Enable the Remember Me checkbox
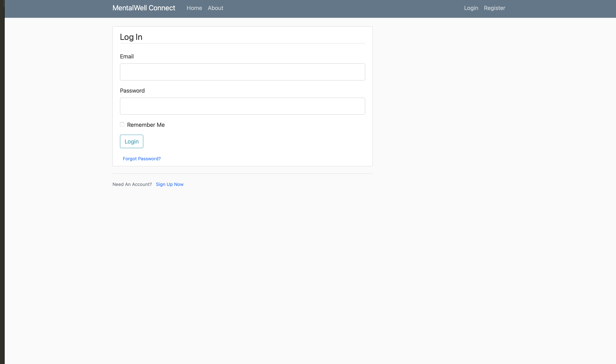Screen dimensions: 616x364 click(122, 124)
